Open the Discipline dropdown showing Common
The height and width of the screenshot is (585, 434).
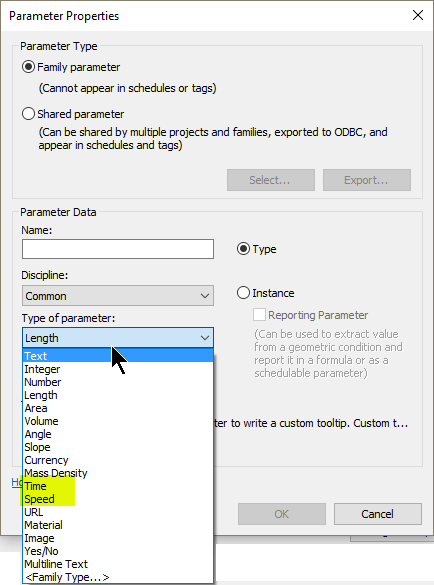[x=118, y=296]
